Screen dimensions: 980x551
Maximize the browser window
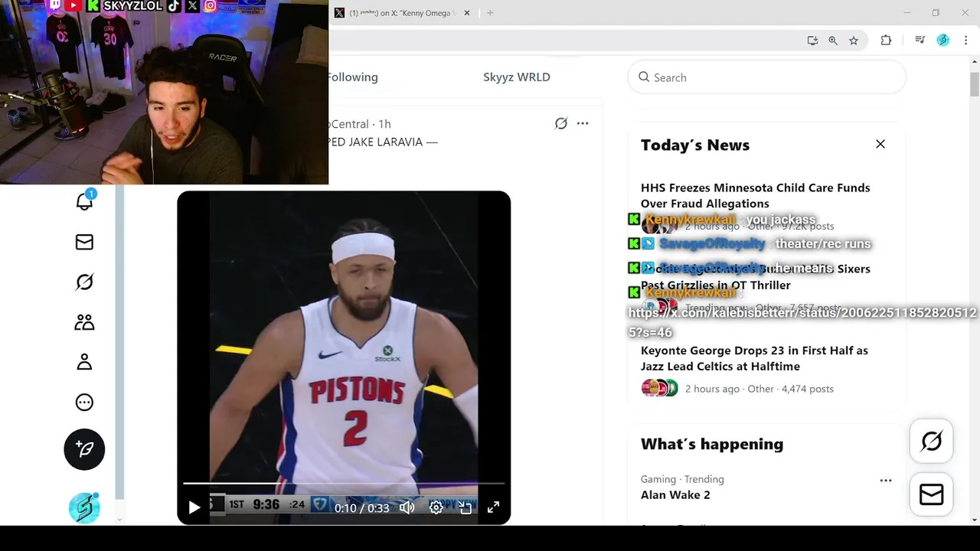[936, 13]
